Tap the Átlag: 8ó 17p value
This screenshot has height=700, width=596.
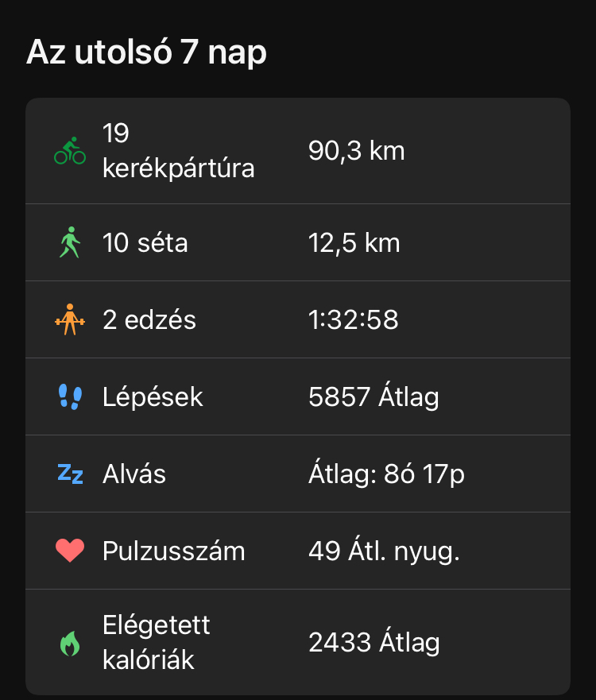click(x=386, y=474)
